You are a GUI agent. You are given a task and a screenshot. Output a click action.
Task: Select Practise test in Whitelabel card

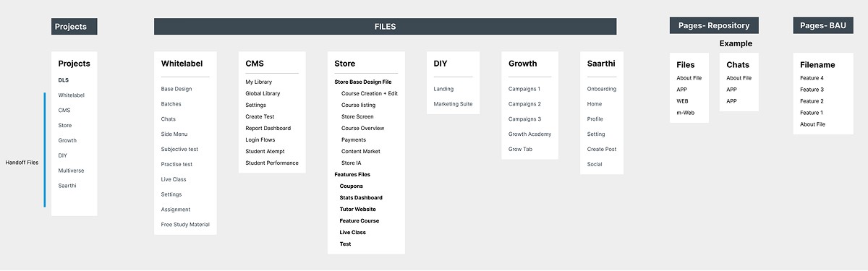(x=176, y=164)
